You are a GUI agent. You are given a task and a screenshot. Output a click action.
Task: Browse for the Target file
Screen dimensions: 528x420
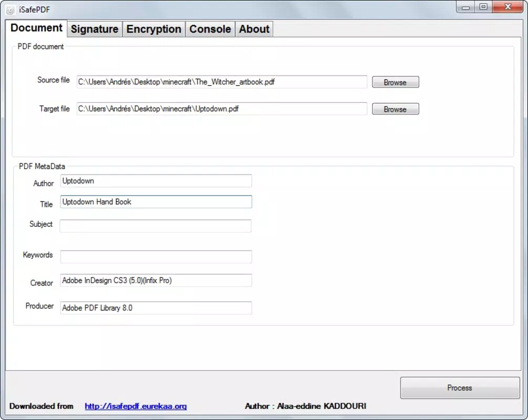click(395, 109)
